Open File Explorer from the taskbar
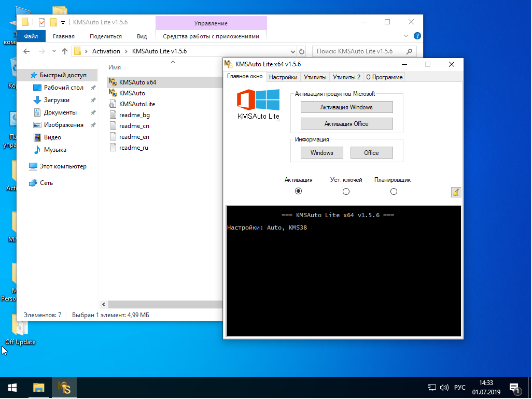Viewport: 532px width, 399px height. point(39,388)
